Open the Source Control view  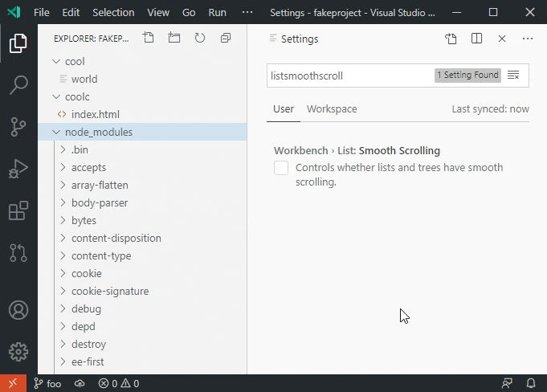[x=18, y=126]
